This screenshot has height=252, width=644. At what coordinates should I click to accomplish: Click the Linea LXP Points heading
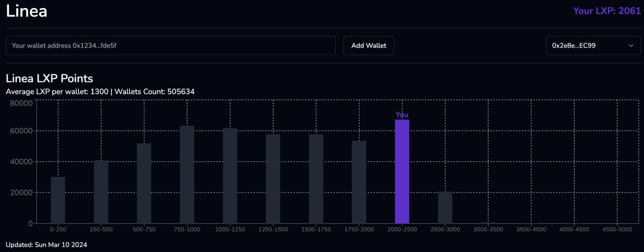tap(49, 78)
